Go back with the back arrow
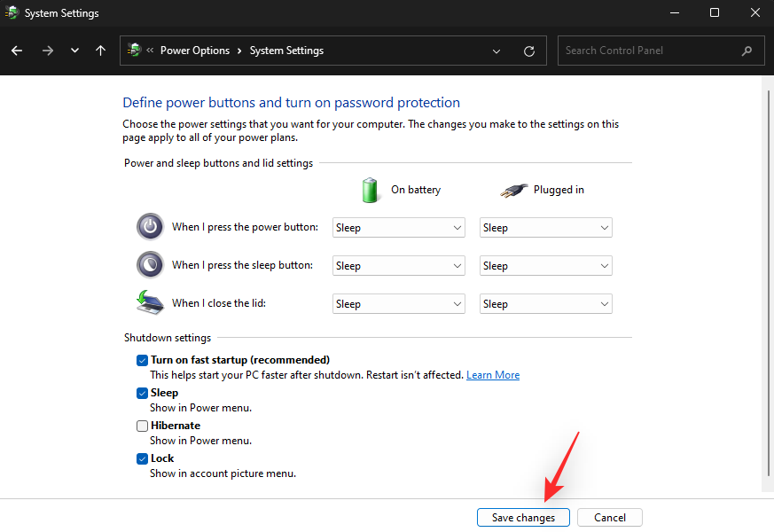This screenshot has height=532, width=774. click(x=17, y=51)
